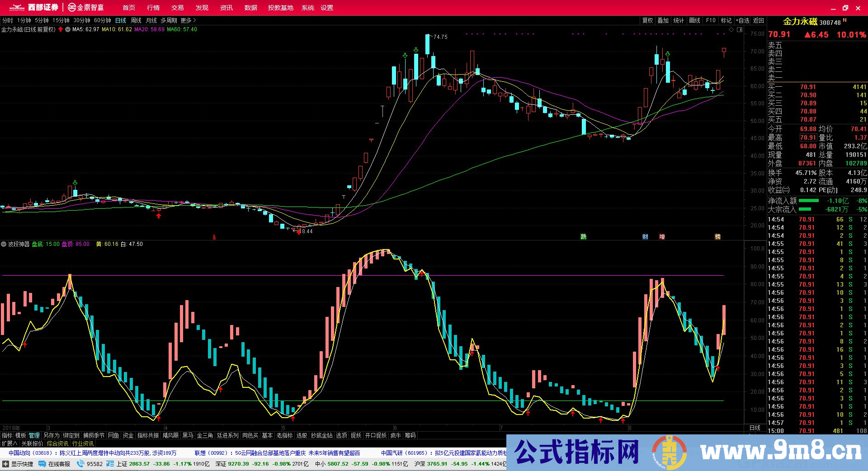
Task: Click the +自选 add to watchlist button
Action: 742,20
